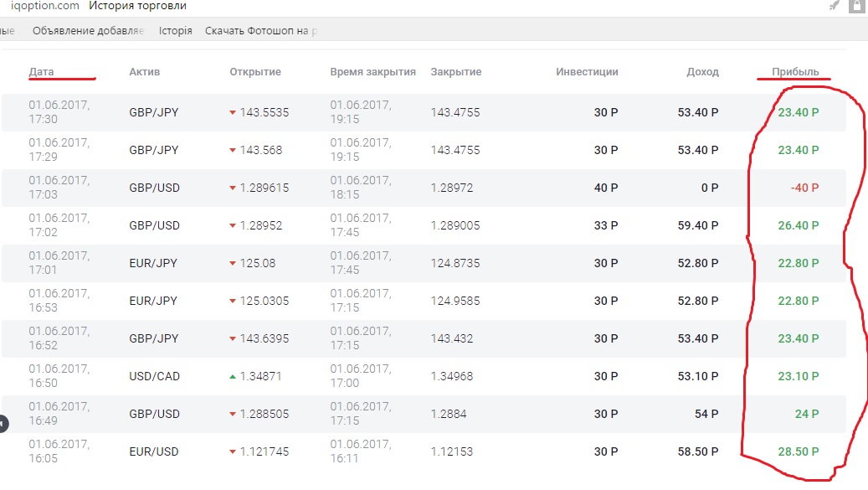The image size is (868, 490).
Task: Click the 58.50 ₽ income value
Action: 698,451
